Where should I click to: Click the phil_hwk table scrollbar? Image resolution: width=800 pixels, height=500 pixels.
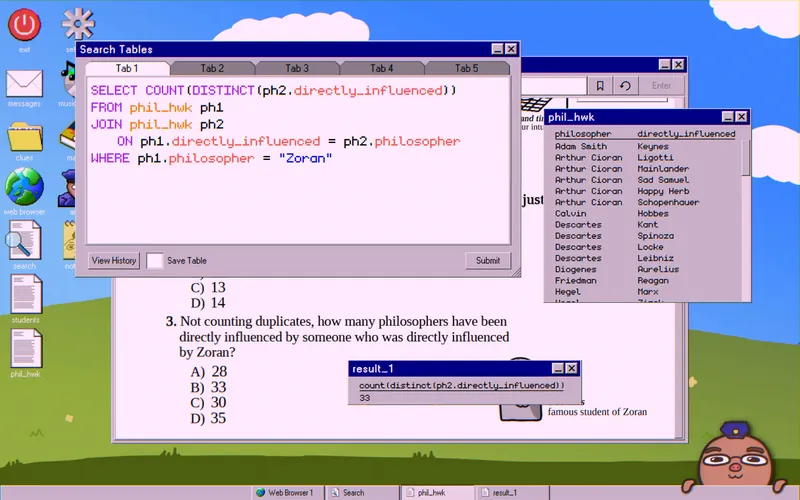[x=745, y=158]
